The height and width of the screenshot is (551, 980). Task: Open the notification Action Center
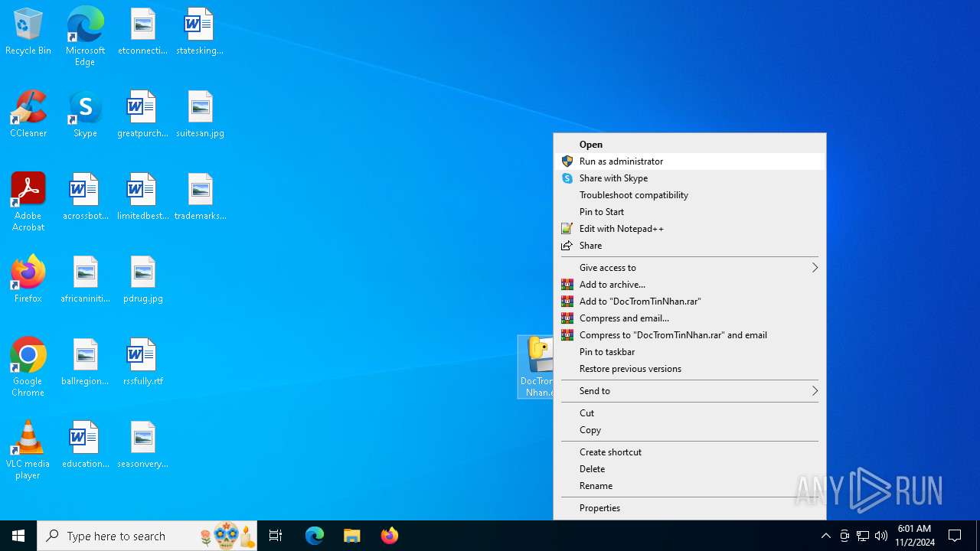[955, 536]
